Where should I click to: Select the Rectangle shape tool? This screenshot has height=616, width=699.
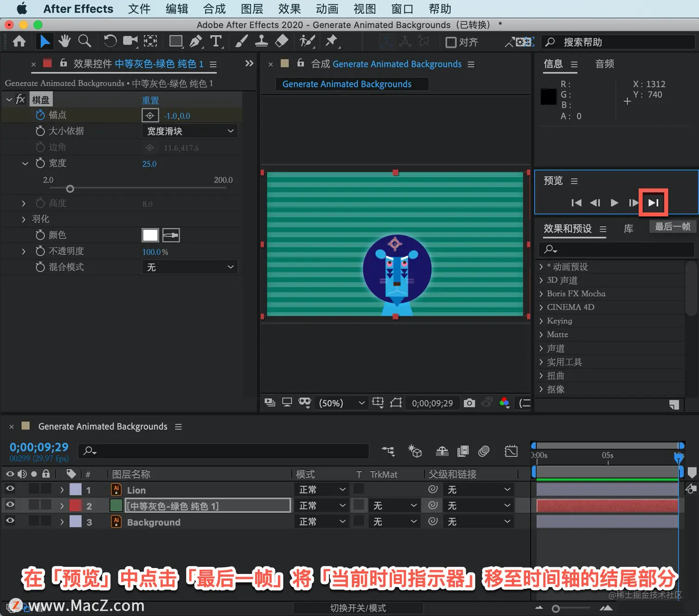pyautogui.click(x=176, y=42)
